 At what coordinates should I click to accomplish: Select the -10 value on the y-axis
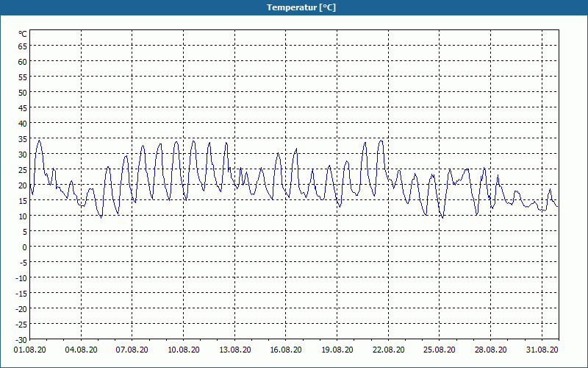click(21, 278)
